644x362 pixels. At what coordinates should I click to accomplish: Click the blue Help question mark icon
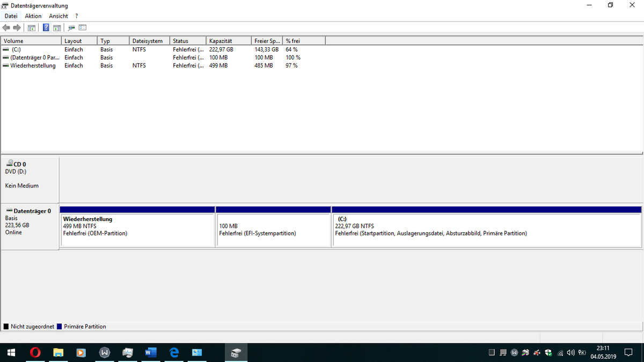(46, 28)
